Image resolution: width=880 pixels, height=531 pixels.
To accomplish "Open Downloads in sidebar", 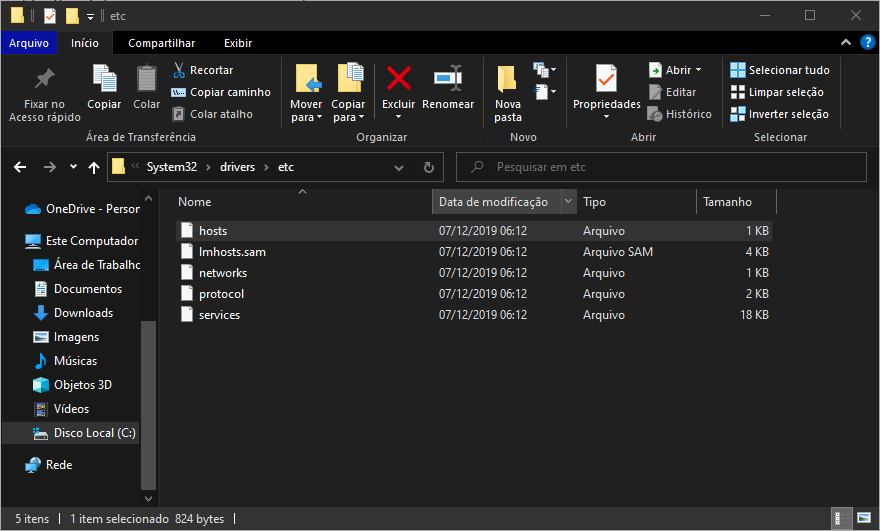I will [73, 313].
